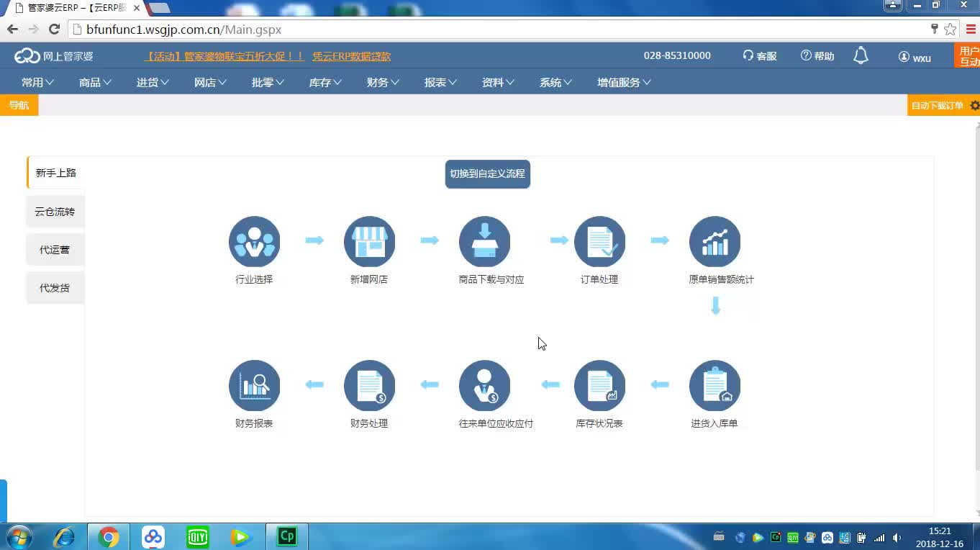Open the 行业选择 workflow icon
Image resolution: width=980 pixels, height=550 pixels.
[254, 242]
